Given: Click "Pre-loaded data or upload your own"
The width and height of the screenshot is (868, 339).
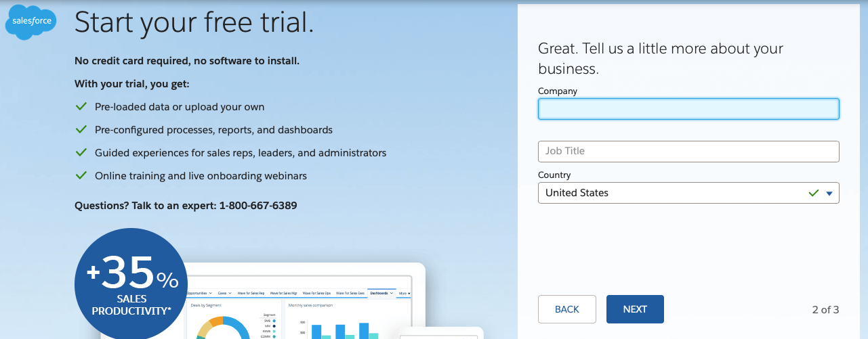Looking at the screenshot, I should click(x=180, y=107).
